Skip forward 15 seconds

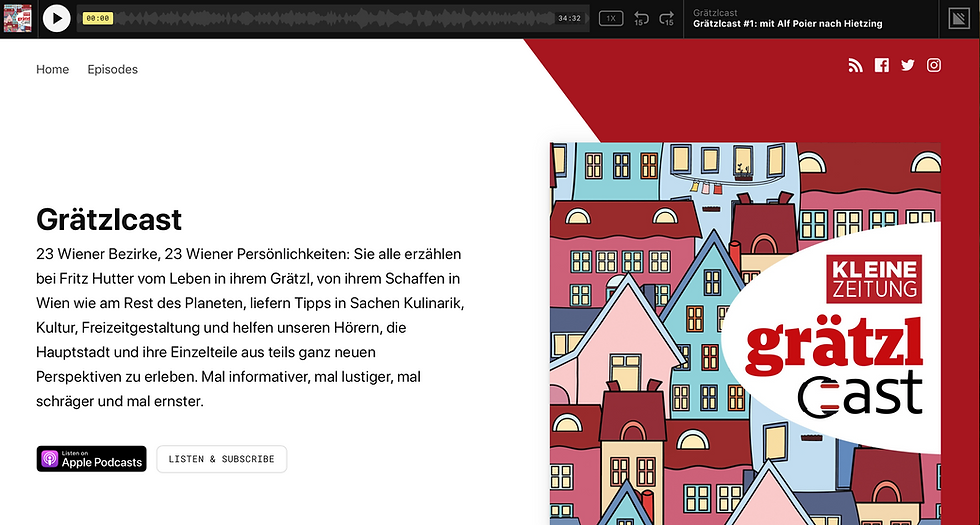click(x=667, y=19)
